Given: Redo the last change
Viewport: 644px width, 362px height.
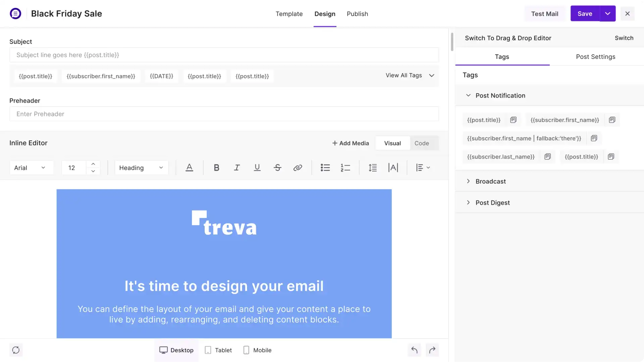Looking at the screenshot, I should 432,350.
